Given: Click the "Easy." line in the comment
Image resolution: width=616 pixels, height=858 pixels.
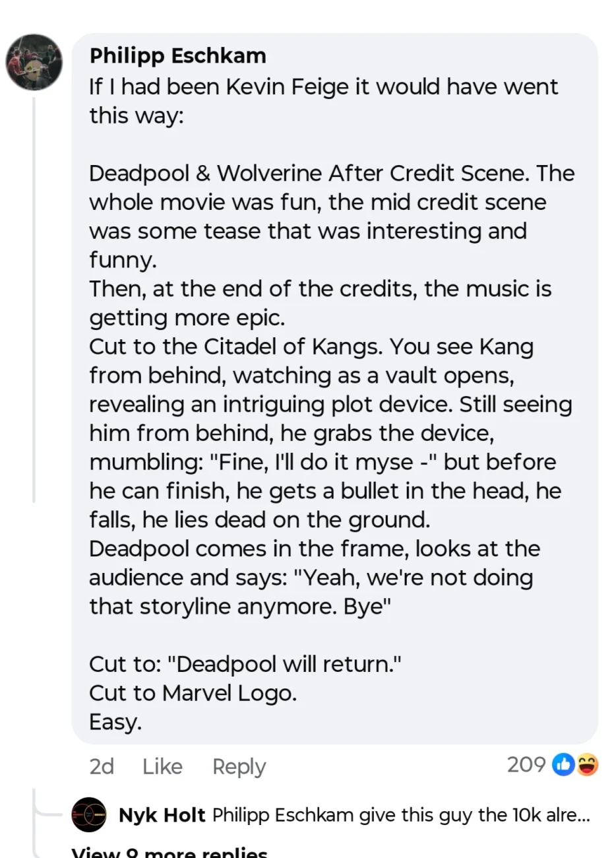Looking at the screenshot, I should pos(115,722).
